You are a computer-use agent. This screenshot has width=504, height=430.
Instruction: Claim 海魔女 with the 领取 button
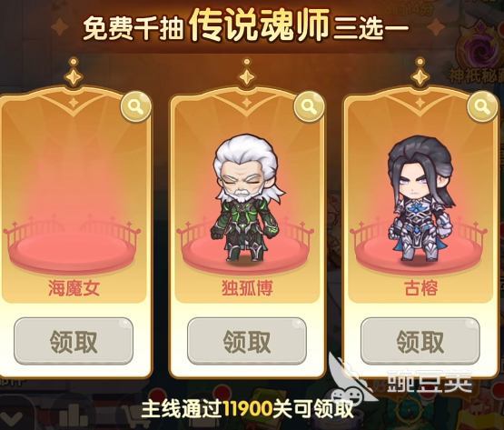coord(74,341)
